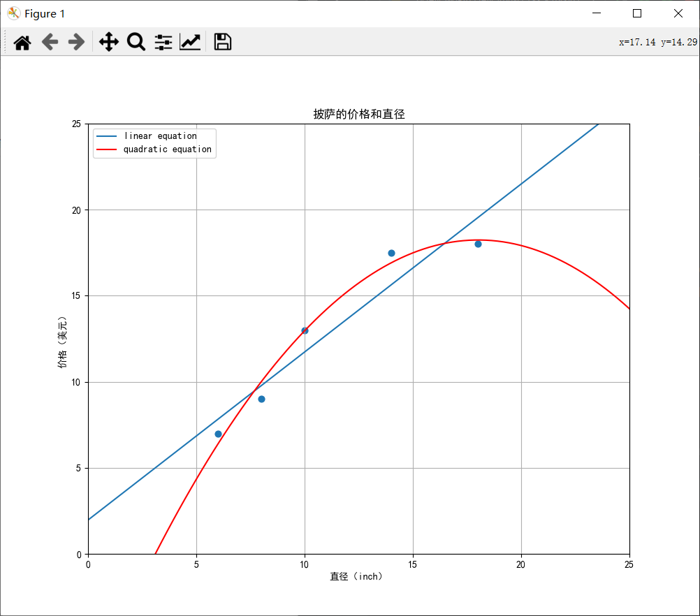Click the blue line legend sample
700x616 pixels.
tap(106, 135)
